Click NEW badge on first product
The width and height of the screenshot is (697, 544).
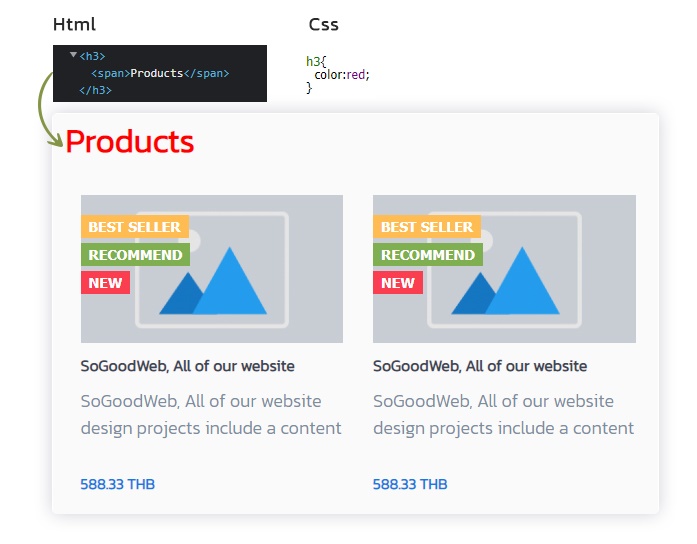[105, 283]
